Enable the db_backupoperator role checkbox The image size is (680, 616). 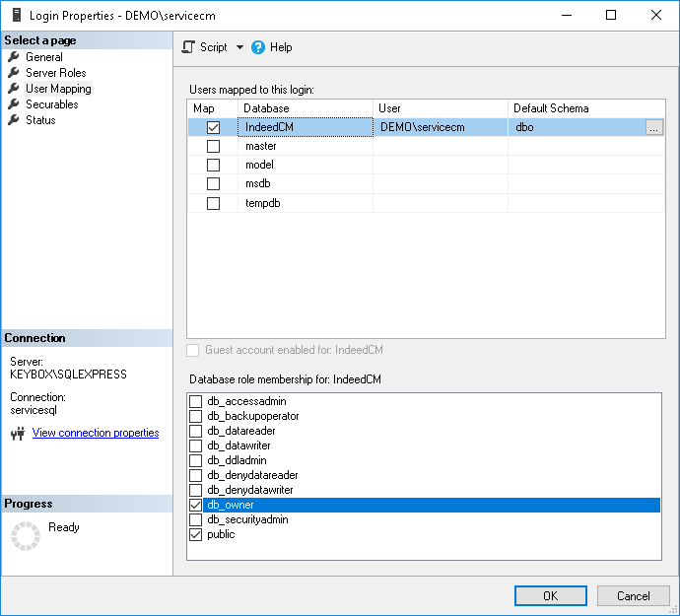click(x=195, y=416)
